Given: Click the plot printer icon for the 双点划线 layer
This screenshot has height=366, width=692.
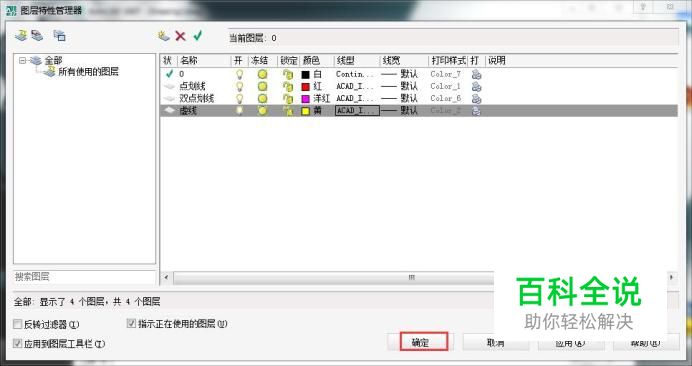Looking at the screenshot, I should [x=476, y=98].
